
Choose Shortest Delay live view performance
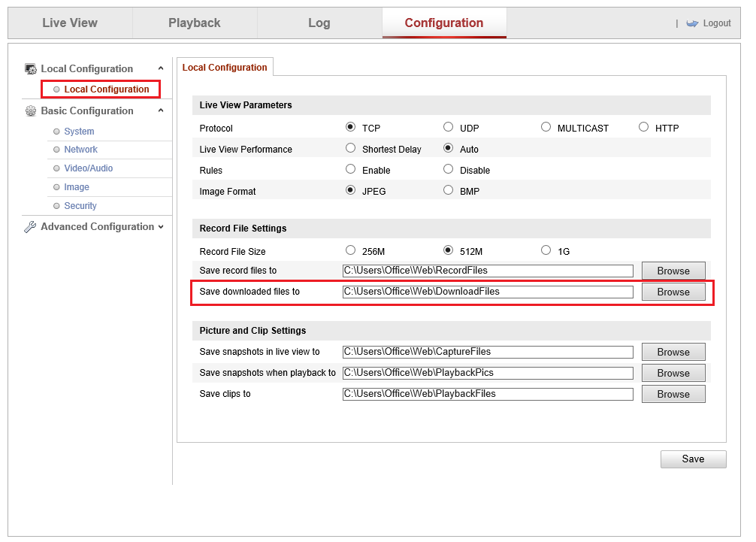[x=350, y=148]
